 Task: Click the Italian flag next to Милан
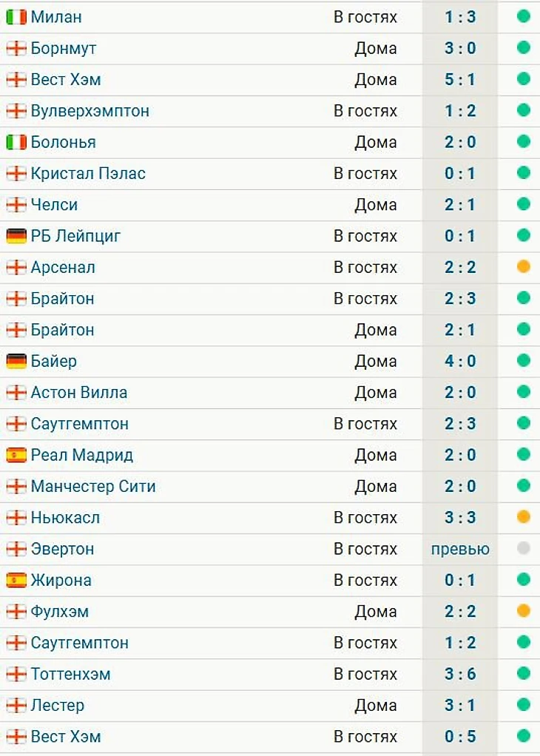[16, 16]
